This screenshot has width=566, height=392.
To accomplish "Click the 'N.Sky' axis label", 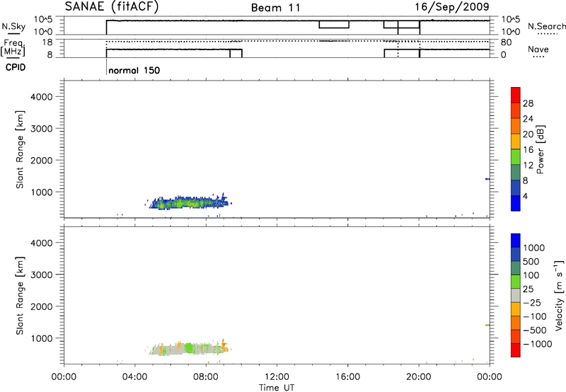I will click(13, 26).
